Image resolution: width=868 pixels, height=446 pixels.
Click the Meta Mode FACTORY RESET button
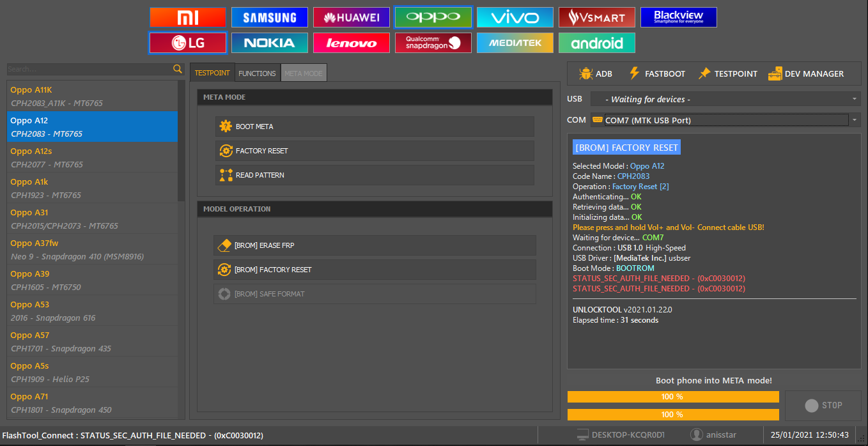click(x=375, y=151)
